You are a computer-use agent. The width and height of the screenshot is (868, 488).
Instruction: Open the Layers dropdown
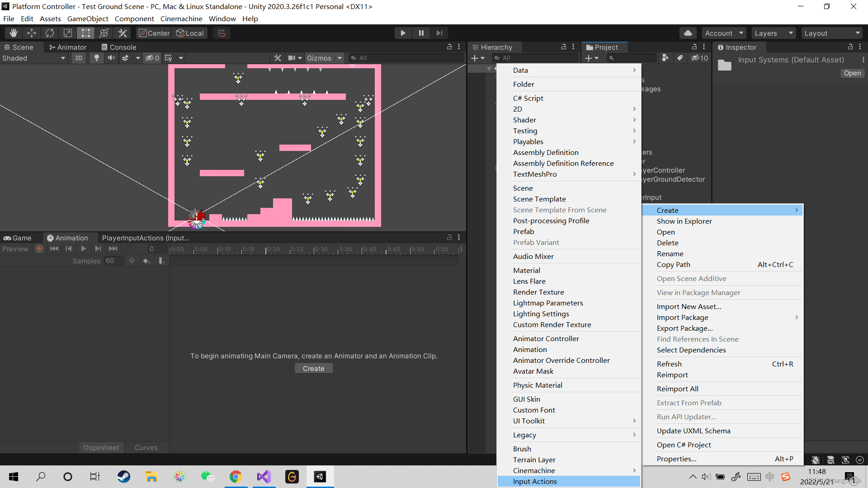point(774,33)
